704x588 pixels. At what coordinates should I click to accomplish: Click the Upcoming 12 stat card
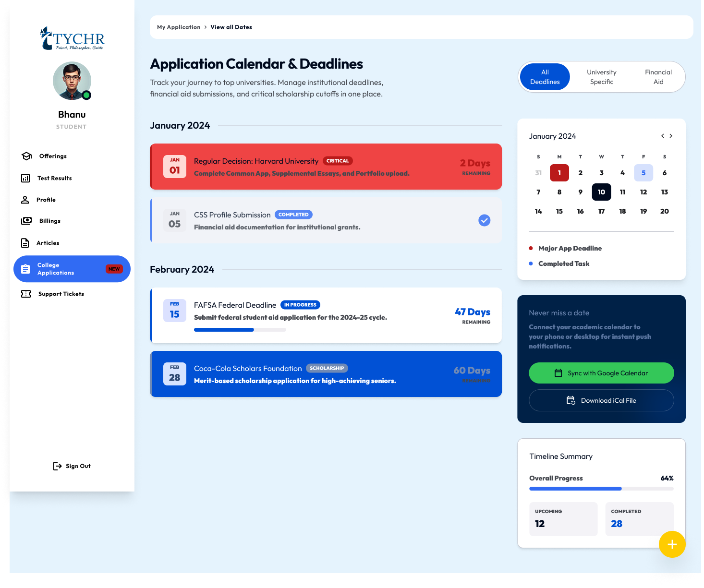click(563, 519)
